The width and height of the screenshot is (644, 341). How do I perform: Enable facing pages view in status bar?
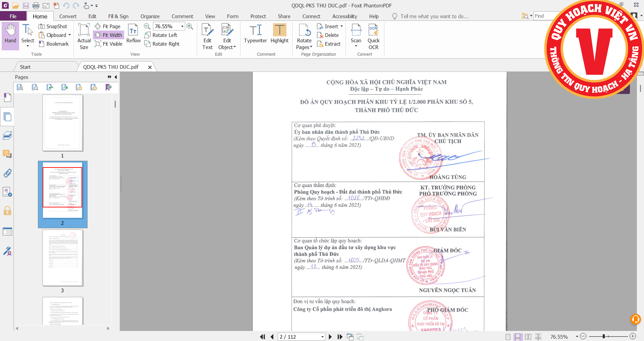(528, 337)
